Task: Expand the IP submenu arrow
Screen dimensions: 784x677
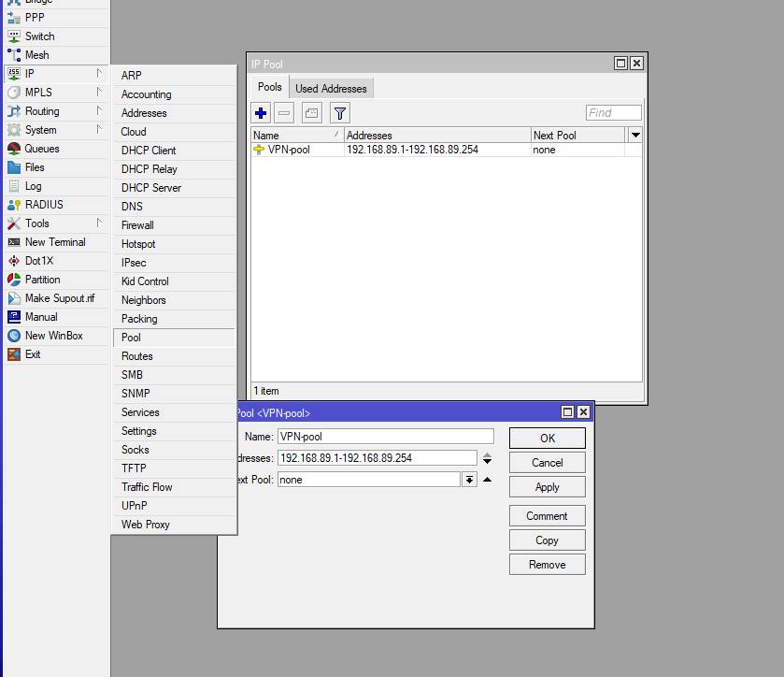Action: tap(99, 73)
